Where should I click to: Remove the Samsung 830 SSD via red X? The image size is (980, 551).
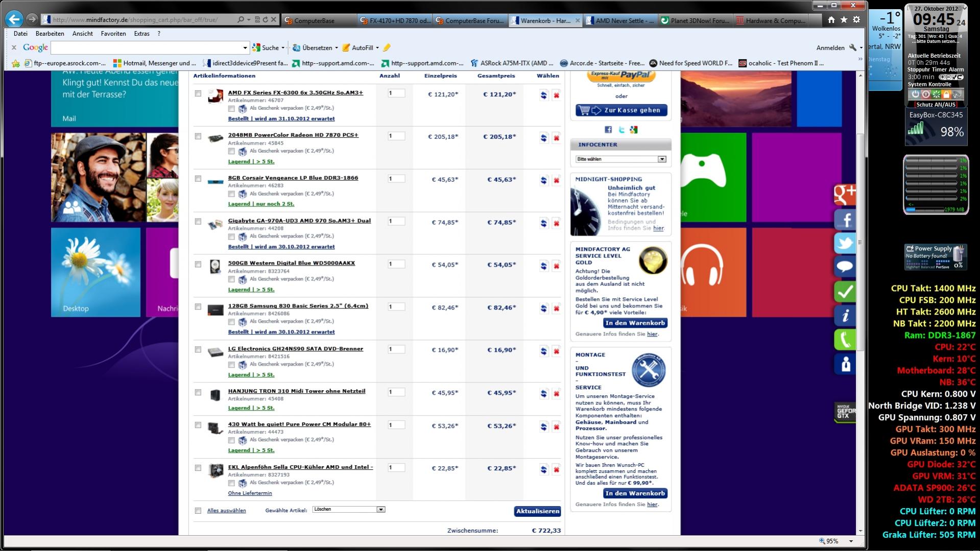click(556, 308)
